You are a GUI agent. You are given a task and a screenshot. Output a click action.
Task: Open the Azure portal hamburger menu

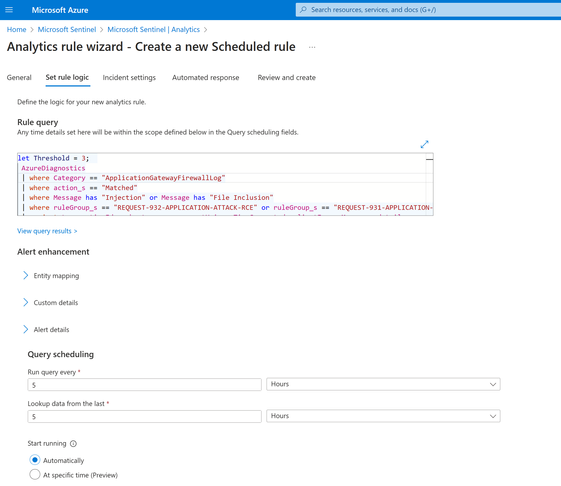[9, 10]
